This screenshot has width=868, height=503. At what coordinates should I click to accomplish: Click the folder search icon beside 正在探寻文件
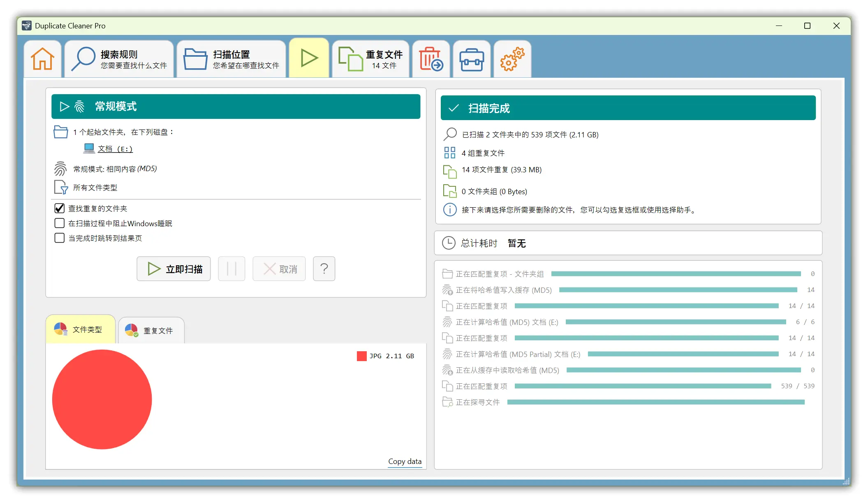(x=447, y=402)
